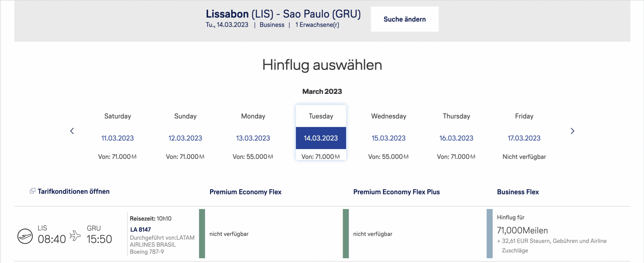The image size is (644, 263).
Task: Click the airplane icon between LIS and GRU
Action: pyautogui.click(x=75, y=235)
